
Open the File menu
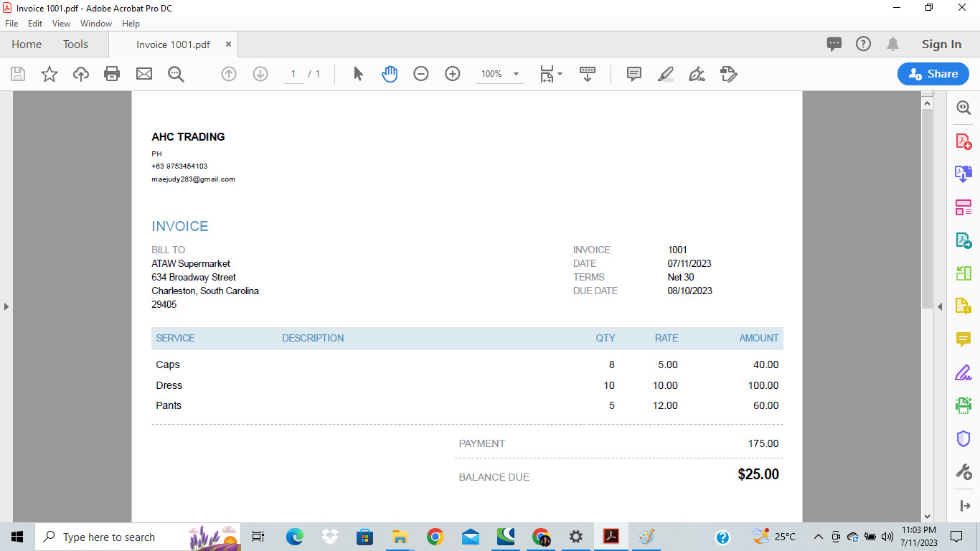click(x=11, y=24)
